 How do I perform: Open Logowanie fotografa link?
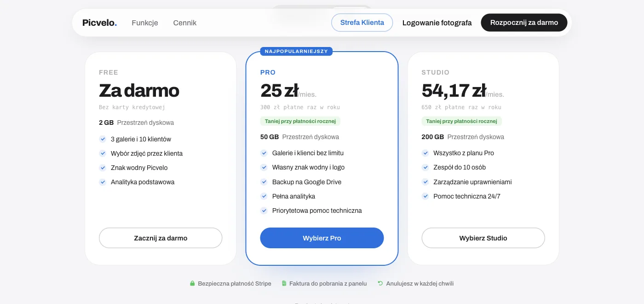pos(437,23)
